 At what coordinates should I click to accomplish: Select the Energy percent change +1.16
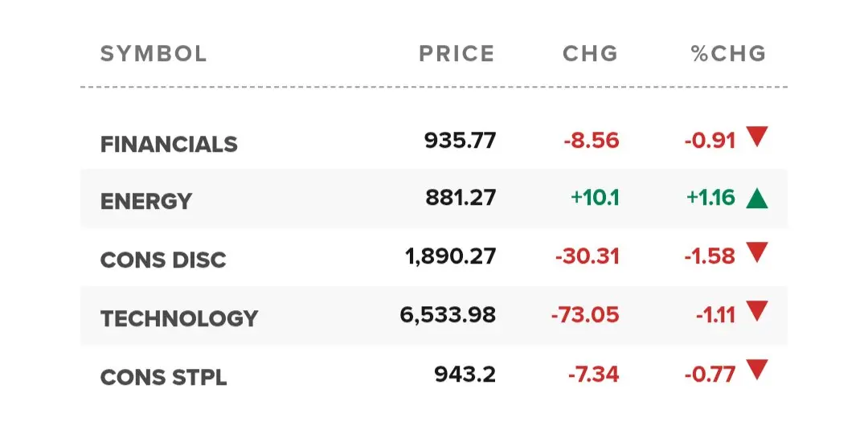(x=710, y=198)
